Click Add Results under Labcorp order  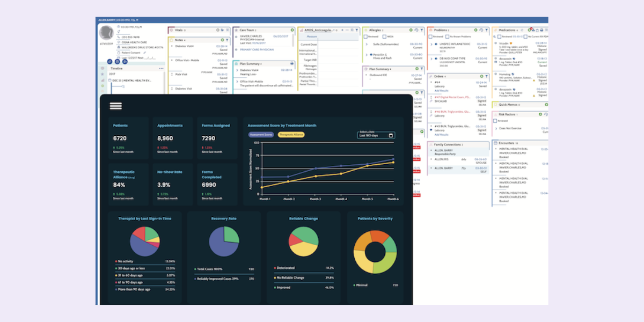pos(441,91)
